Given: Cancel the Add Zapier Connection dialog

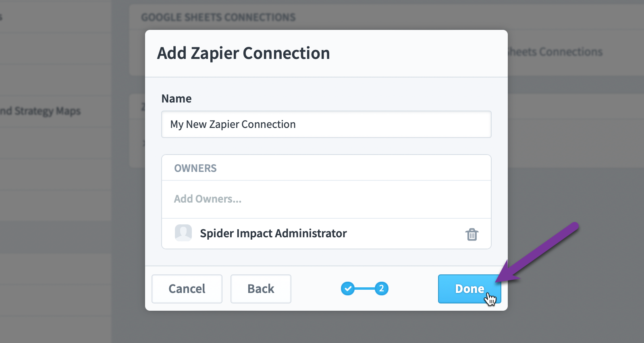Looking at the screenshot, I should [187, 289].
